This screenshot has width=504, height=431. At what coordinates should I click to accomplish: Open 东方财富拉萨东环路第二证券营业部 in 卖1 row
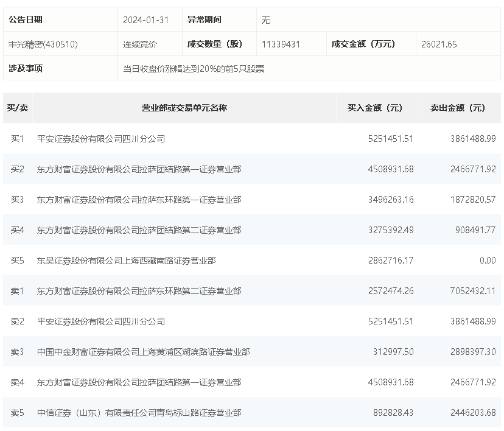[x=139, y=291]
